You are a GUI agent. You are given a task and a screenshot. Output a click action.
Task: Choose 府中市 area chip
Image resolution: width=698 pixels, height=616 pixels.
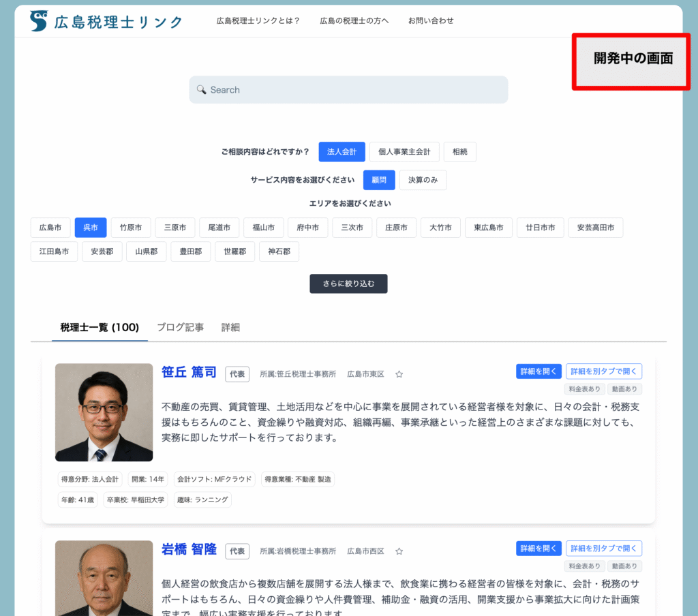pos(308,228)
